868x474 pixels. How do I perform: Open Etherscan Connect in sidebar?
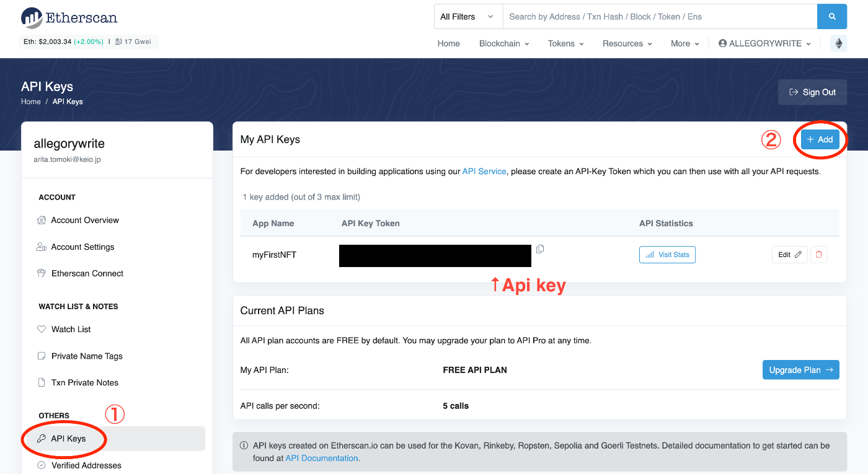87,273
